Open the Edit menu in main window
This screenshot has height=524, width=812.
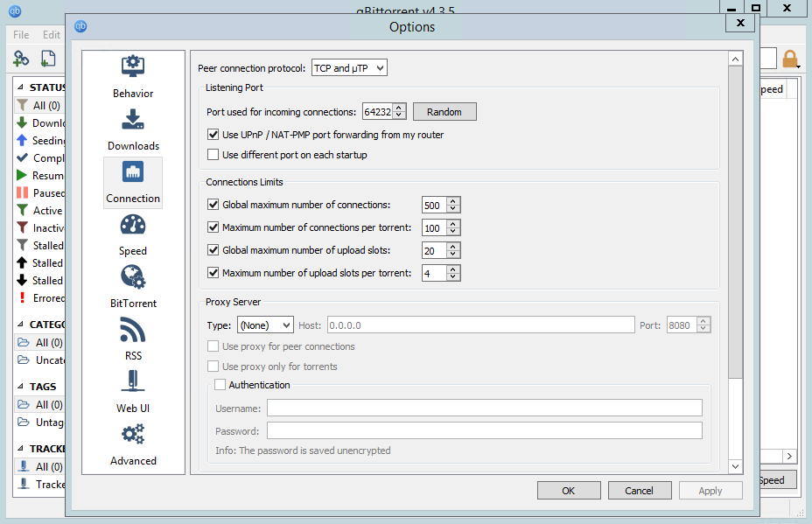click(52, 35)
